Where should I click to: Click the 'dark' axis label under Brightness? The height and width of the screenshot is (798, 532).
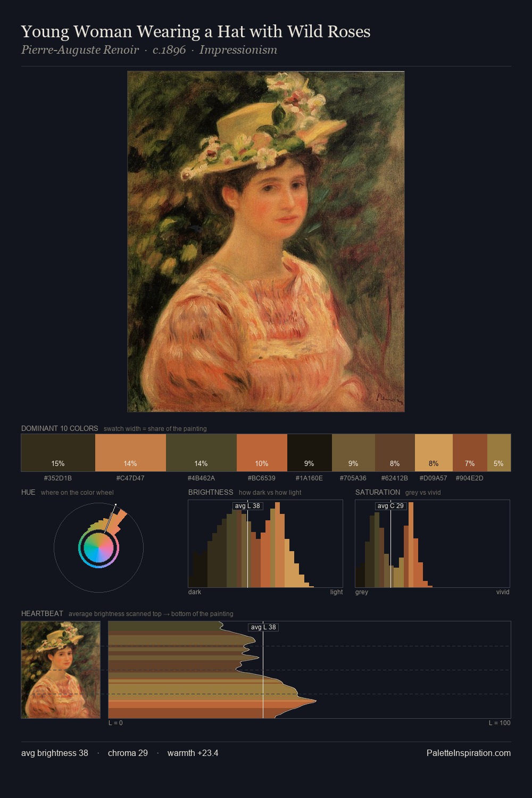195,592
